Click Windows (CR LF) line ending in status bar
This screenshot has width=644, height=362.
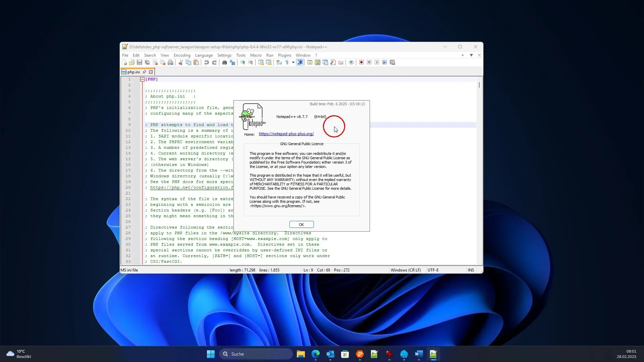[406, 270]
